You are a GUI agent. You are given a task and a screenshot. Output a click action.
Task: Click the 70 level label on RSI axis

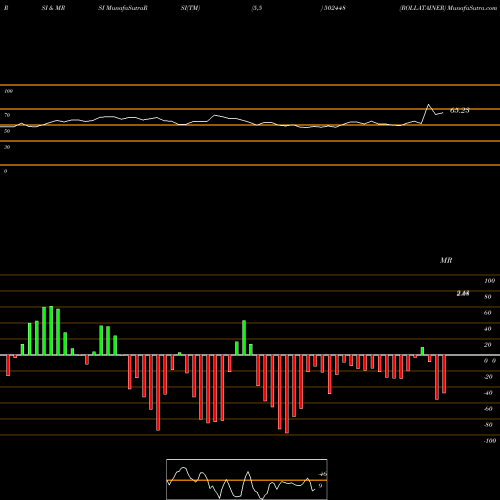pos(7,115)
